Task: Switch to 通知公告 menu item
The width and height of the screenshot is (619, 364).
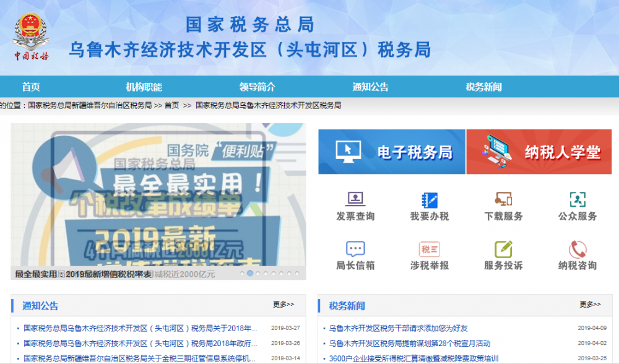Action: (x=371, y=87)
